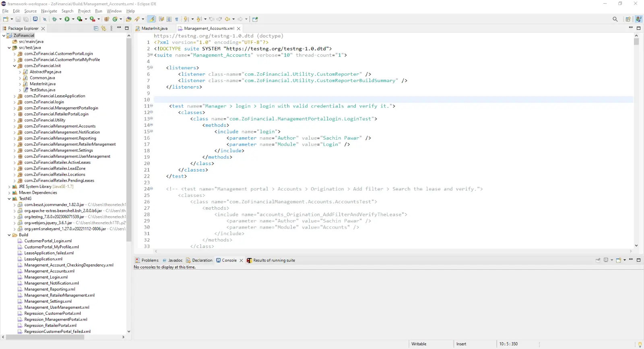Switch to Javadoc view tab
The width and height of the screenshot is (644, 349).
(x=173, y=260)
